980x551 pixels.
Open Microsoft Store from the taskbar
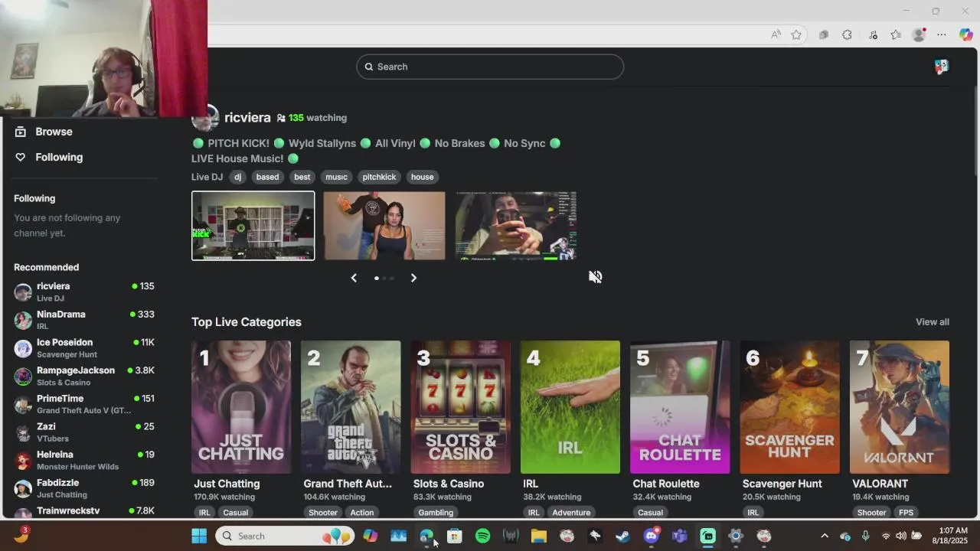(455, 536)
